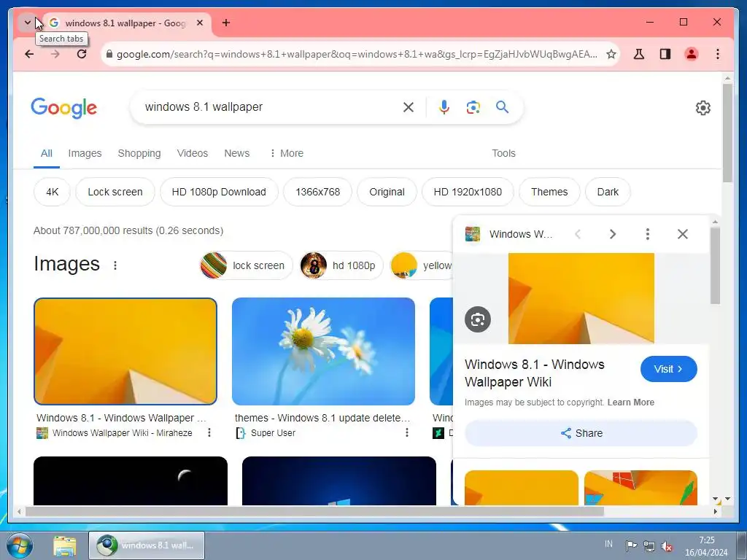
Task: Search inside image with panel Lens button
Action: (x=478, y=319)
